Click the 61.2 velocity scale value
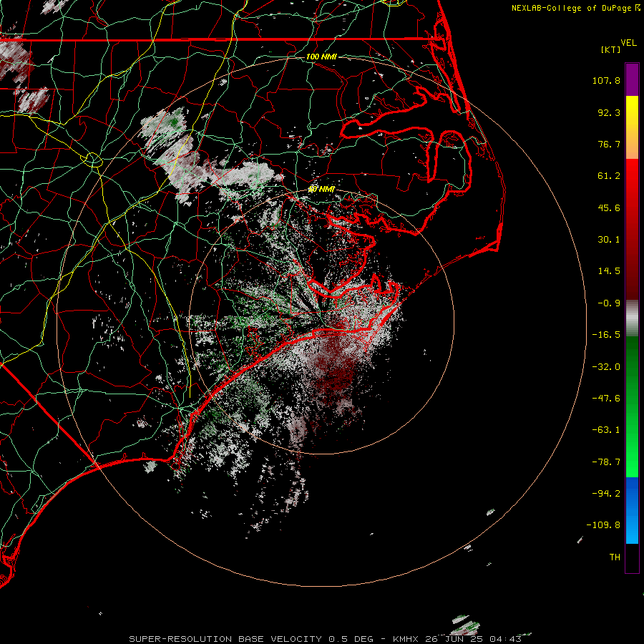This screenshot has width=644, height=644. click(x=609, y=176)
